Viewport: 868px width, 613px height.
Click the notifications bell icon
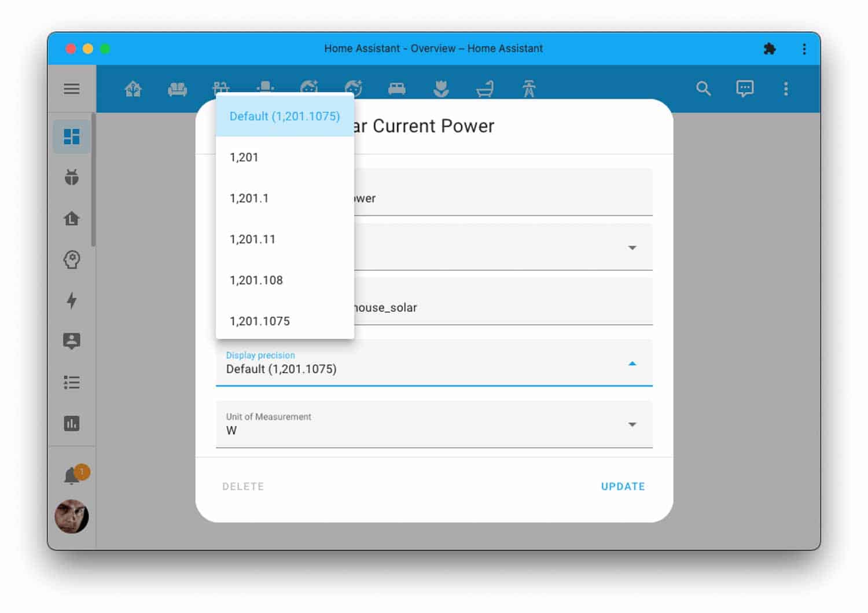72,476
